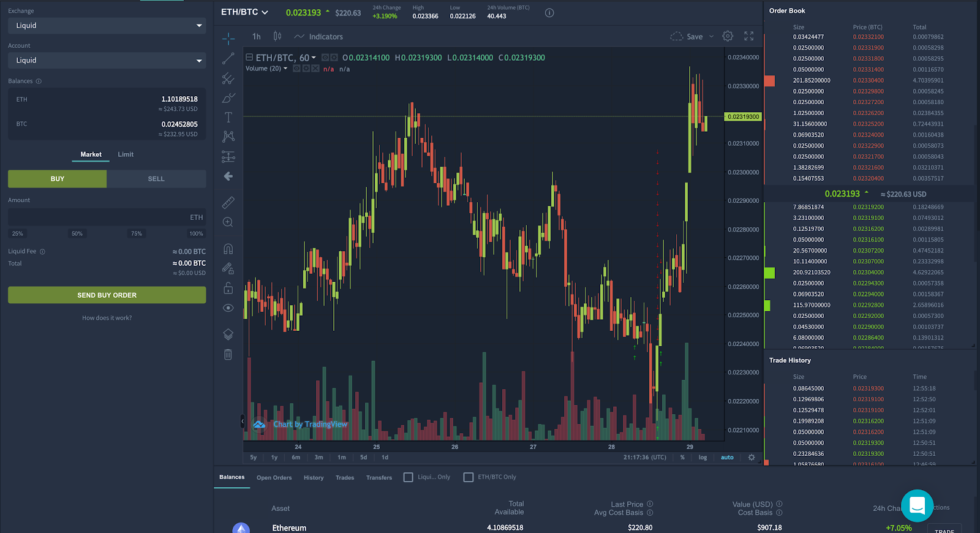This screenshot has width=980, height=533.
Task: Set chart range to 6m
Action: tap(296, 458)
